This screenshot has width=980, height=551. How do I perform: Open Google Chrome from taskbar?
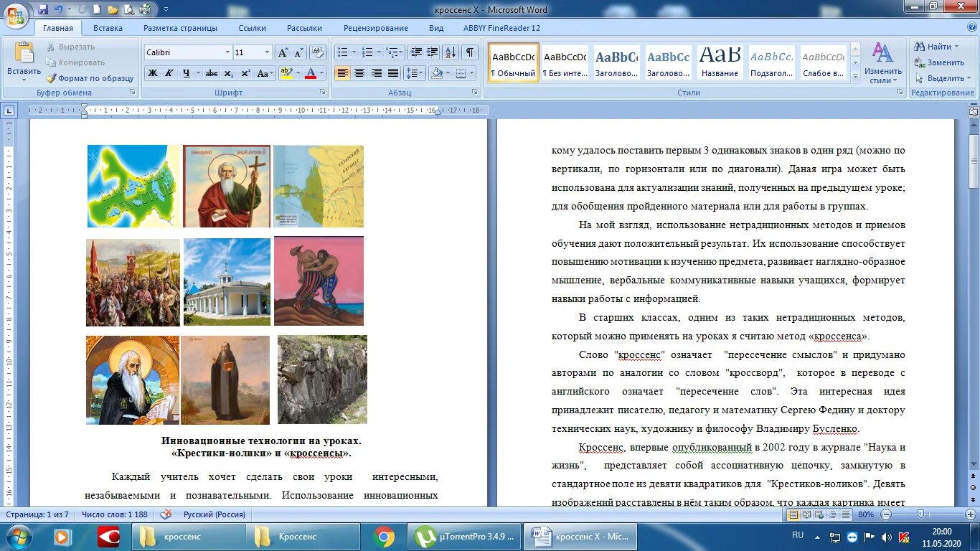[x=384, y=537]
